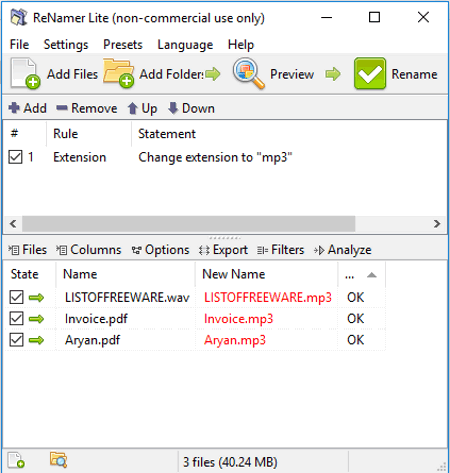Viewport: 450px width, 473px height.
Task: Move rule down with Down arrow
Action: click(191, 108)
